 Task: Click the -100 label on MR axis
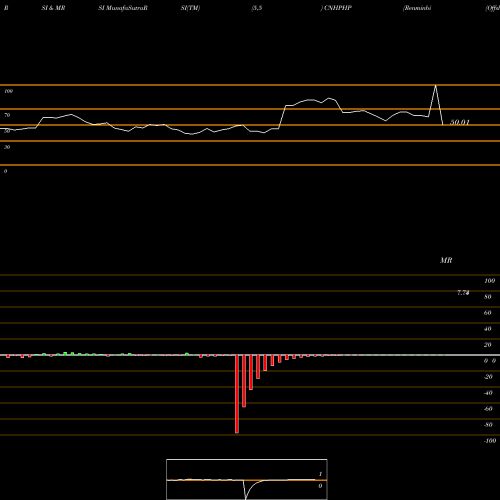pyautogui.click(x=490, y=441)
